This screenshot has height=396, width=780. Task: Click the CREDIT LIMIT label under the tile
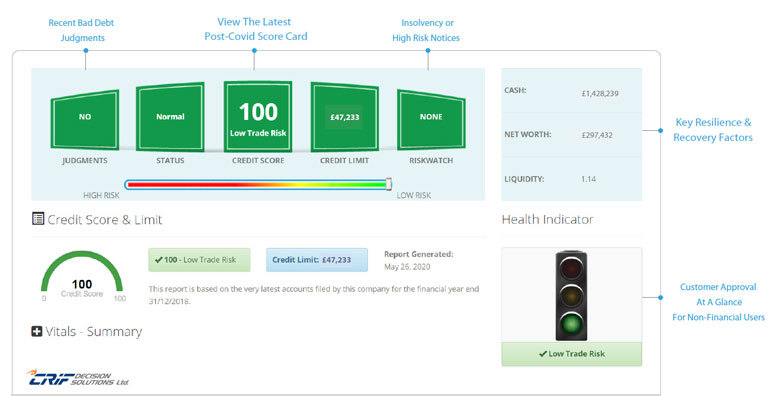345,161
